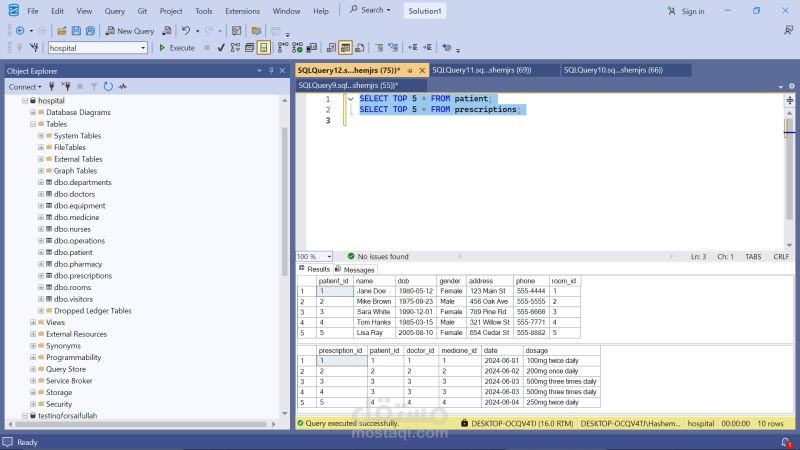
Task: Click the Object Explorer horizontal scrollbar
Action: [141, 424]
